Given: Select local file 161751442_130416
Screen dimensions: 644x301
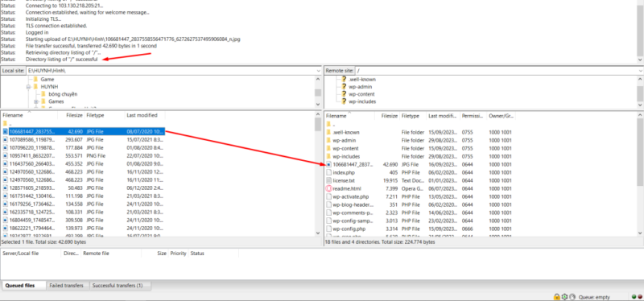Looking at the screenshot, I should (83, 196).
